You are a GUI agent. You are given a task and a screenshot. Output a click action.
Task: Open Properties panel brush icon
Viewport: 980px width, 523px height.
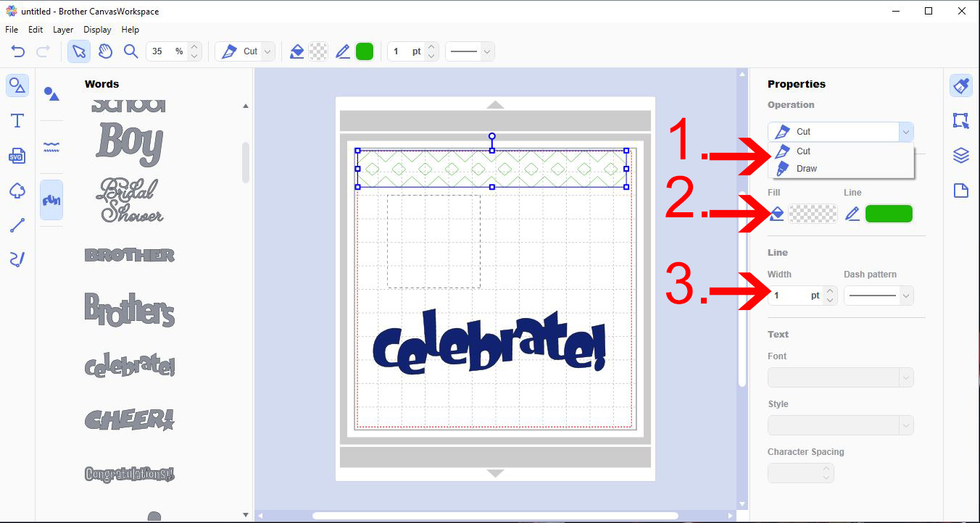(x=961, y=85)
